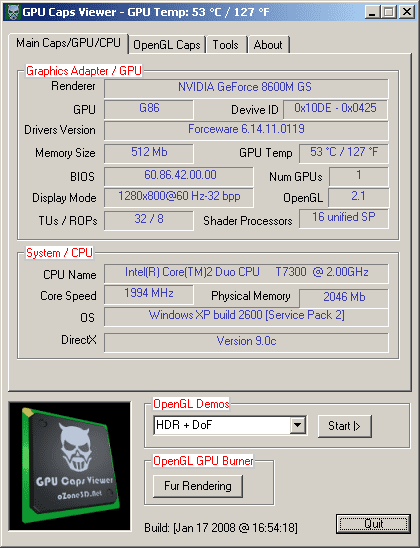Launch the Fur Rendering GPU burner

198,486
